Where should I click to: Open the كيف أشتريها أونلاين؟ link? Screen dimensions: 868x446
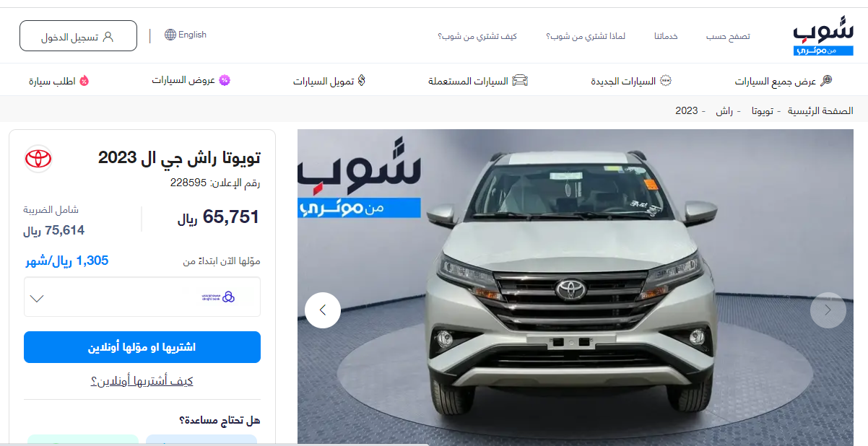142,381
